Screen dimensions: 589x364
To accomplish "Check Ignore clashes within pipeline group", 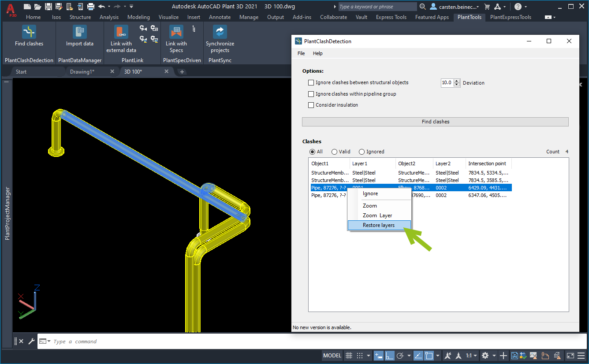I will (x=311, y=94).
